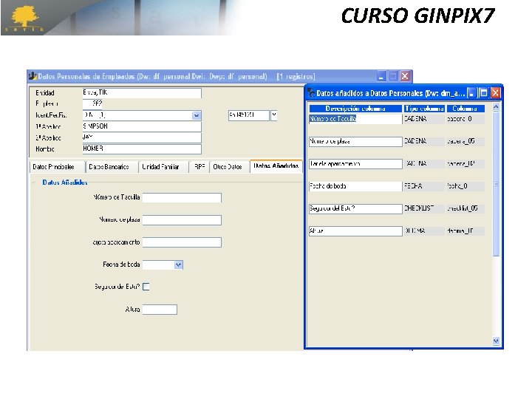Select the Fecha de boda description row

tap(355, 186)
